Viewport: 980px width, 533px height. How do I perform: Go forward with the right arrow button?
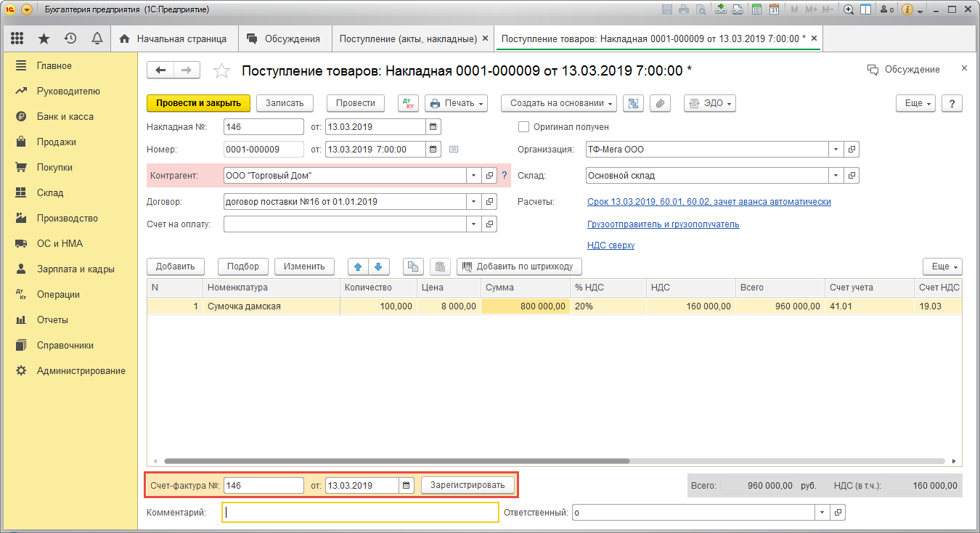coord(186,70)
